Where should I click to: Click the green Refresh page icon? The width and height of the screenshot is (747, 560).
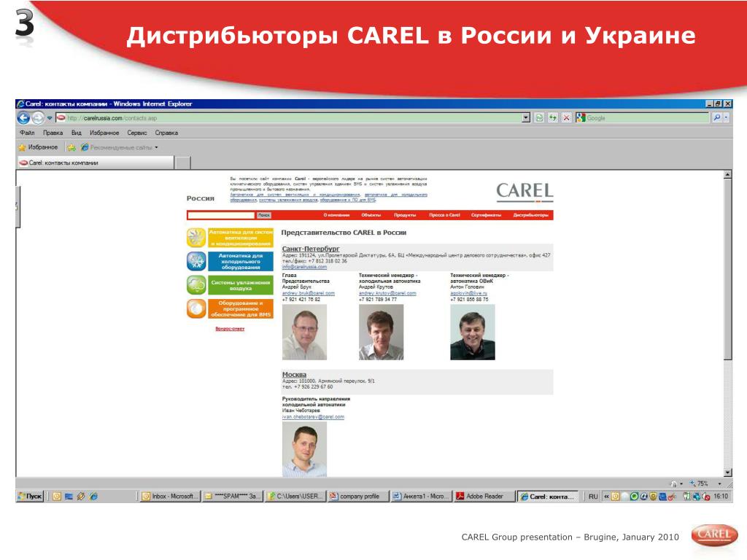click(x=553, y=117)
